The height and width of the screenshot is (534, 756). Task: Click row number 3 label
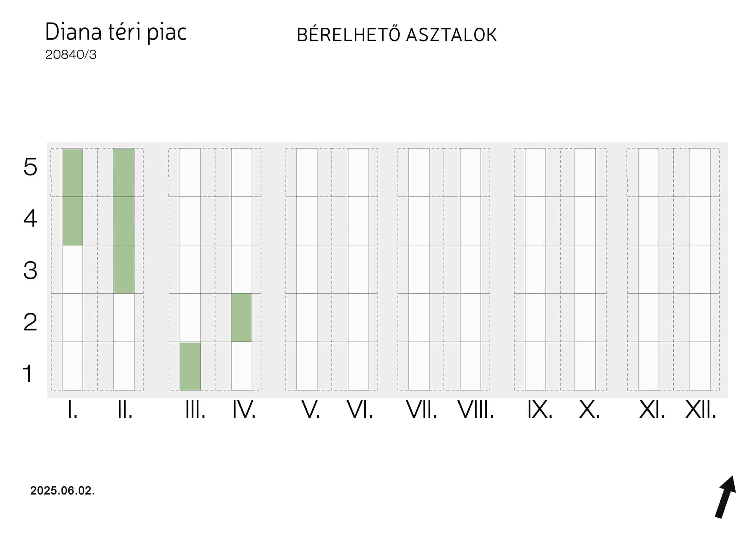pos(30,271)
